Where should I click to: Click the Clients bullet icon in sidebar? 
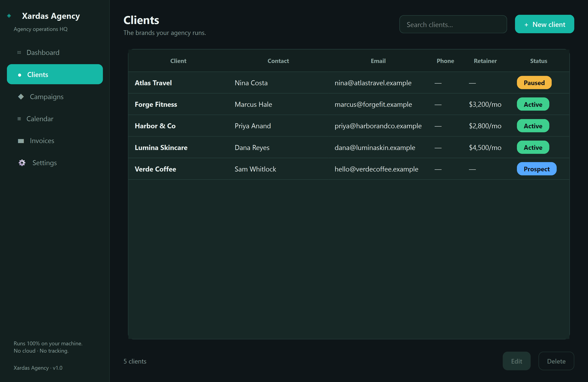tap(20, 75)
